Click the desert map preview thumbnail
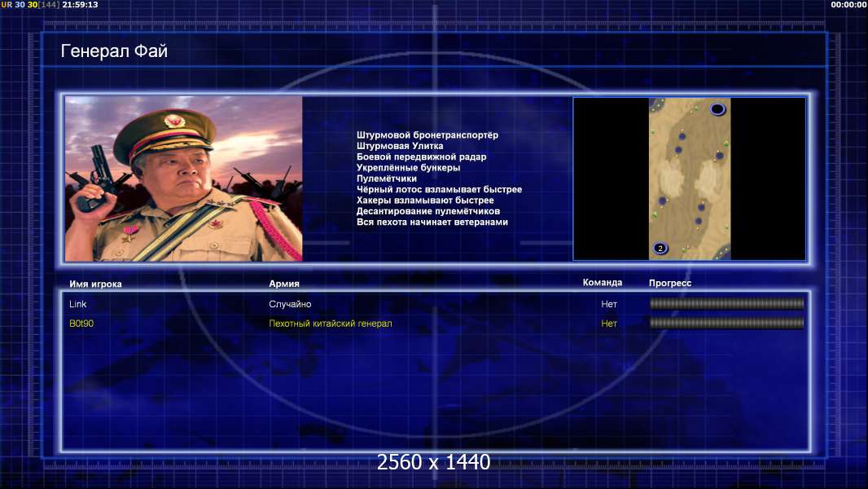The height and width of the screenshot is (489, 868). [x=689, y=178]
